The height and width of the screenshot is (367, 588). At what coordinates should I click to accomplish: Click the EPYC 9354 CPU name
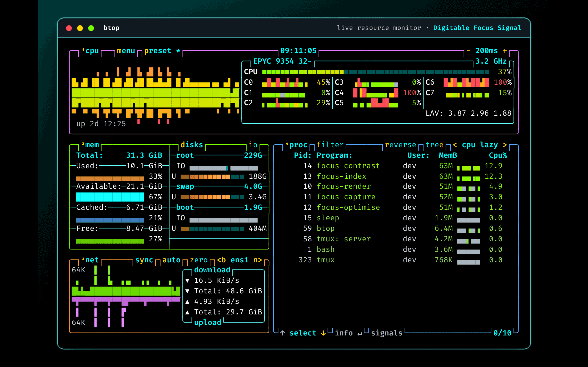[x=282, y=61]
